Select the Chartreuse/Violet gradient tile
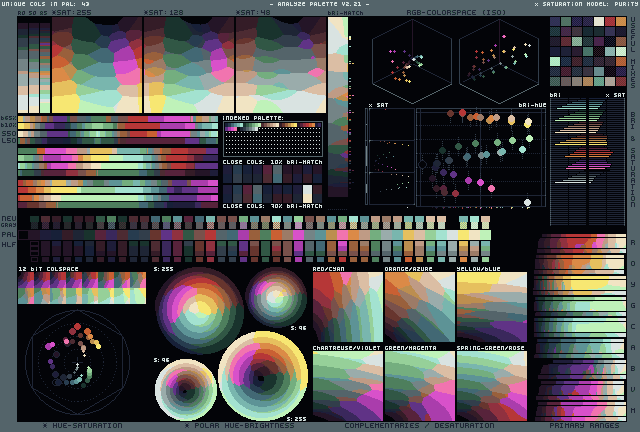The image size is (640, 432). click(347, 385)
